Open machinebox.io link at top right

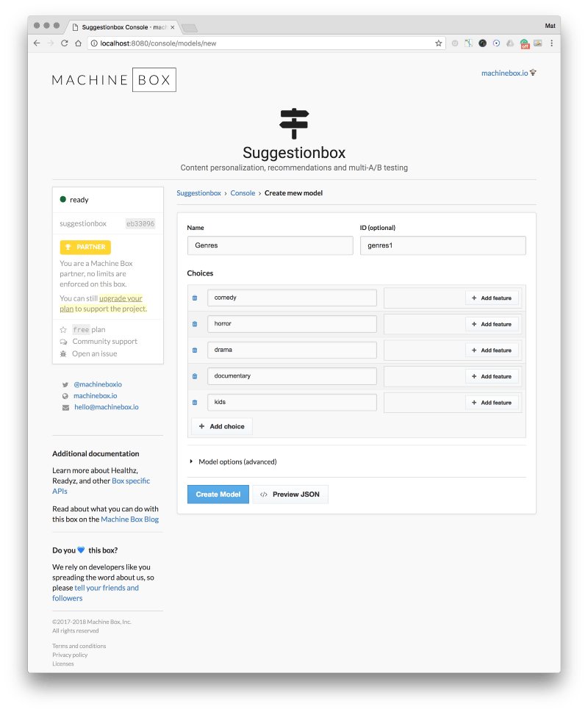pos(504,73)
